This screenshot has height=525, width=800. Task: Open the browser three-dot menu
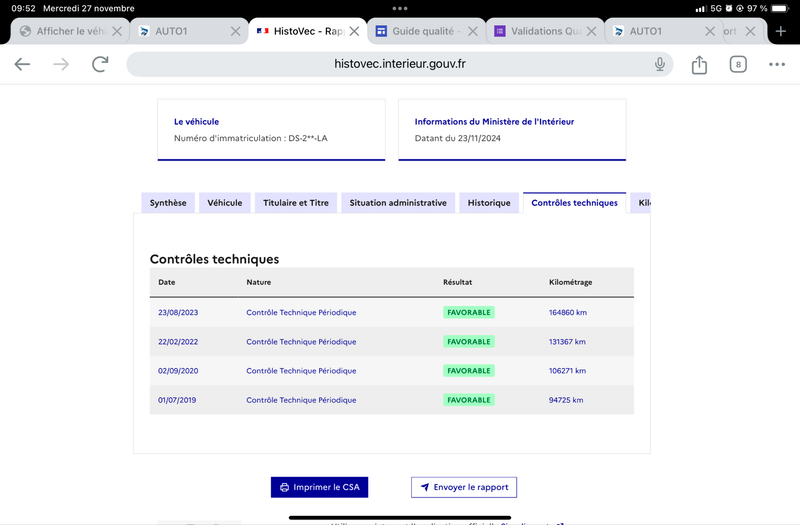pos(777,64)
